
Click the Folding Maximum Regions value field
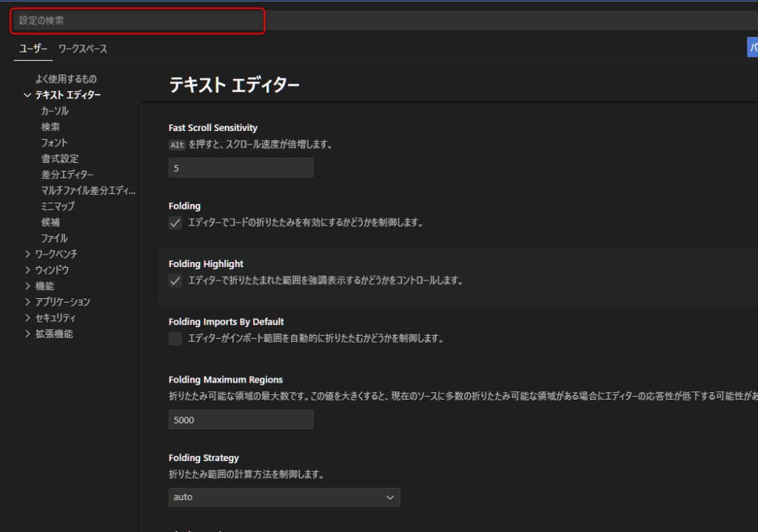pyautogui.click(x=241, y=420)
